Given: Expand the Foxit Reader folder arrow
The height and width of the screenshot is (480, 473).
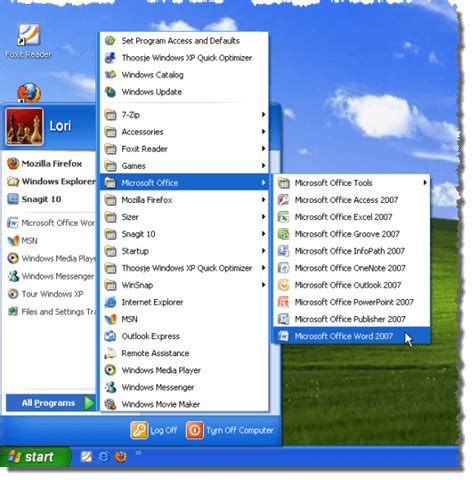Looking at the screenshot, I should coord(263,149).
